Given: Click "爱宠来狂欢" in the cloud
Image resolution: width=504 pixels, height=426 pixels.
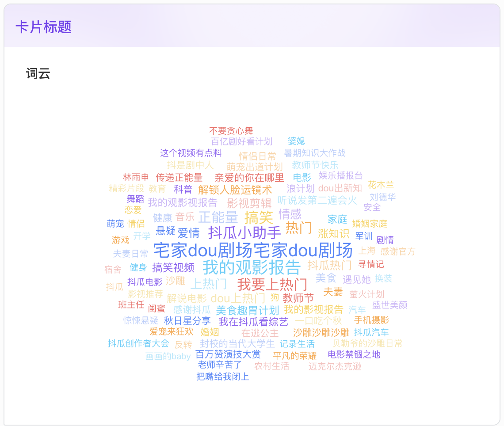Looking at the screenshot, I should tap(172, 331).
